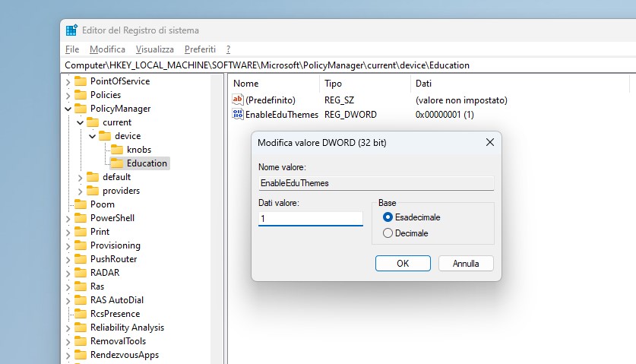636x364 pixels.
Task: Select the knobs tree label
Action: [x=139, y=150]
